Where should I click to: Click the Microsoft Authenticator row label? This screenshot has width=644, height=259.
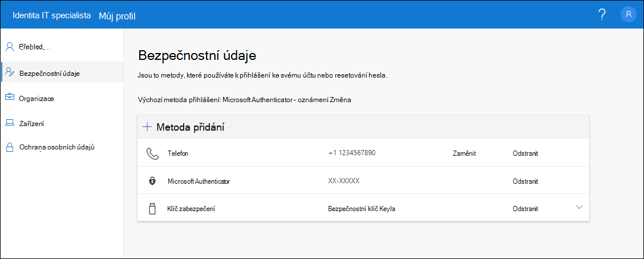(x=199, y=181)
